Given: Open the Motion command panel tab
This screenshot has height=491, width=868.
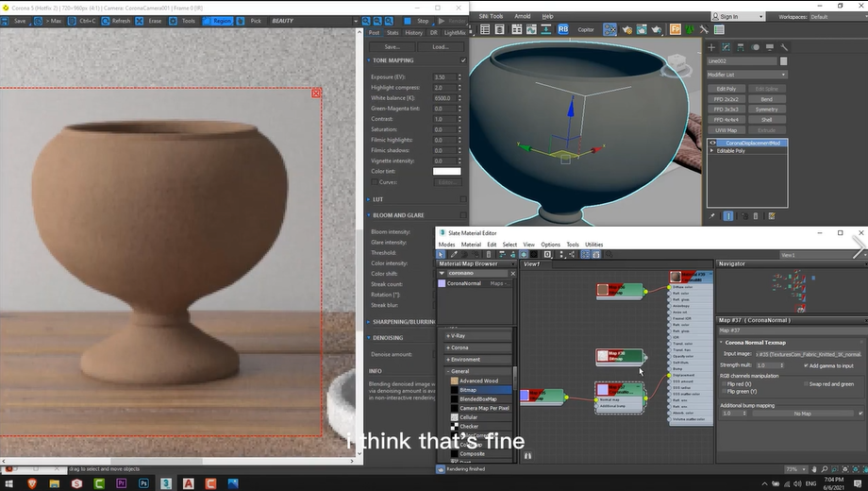Looking at the screenshot, I should click(x=755, y=47).
